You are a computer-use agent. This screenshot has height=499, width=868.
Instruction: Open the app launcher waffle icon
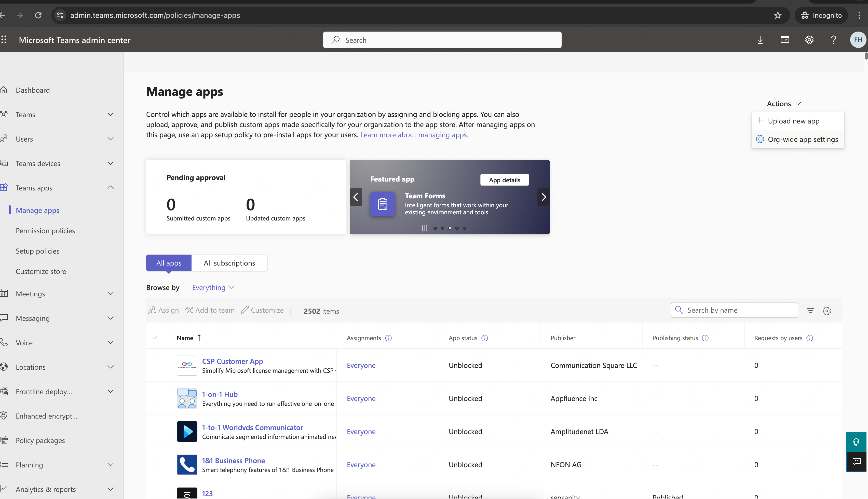coord(4,40)
